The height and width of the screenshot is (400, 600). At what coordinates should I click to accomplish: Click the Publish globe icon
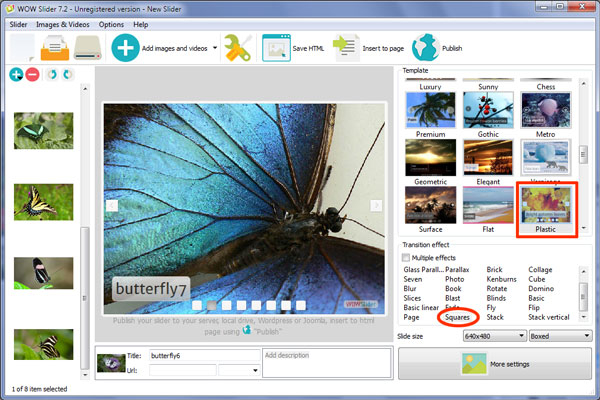(x=426, y=48)
